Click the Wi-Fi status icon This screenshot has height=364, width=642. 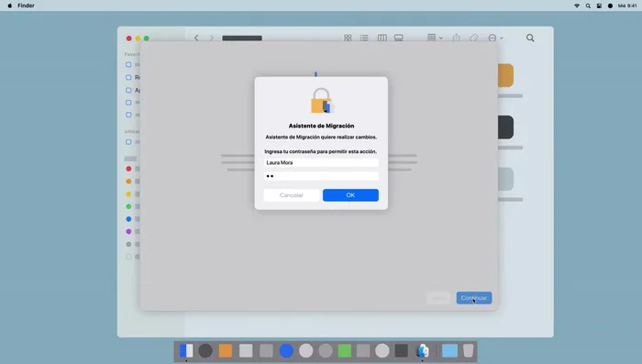pos(577,6)
